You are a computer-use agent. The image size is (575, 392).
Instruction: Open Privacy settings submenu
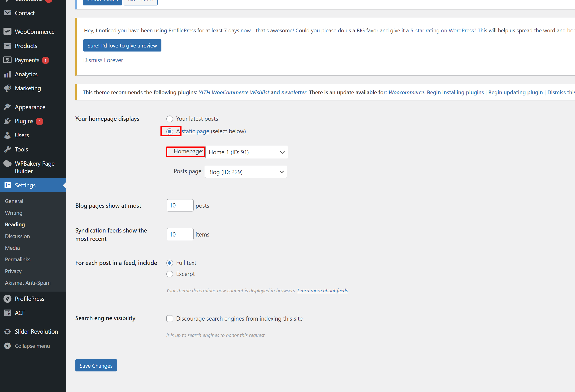(x=13, y=271)
